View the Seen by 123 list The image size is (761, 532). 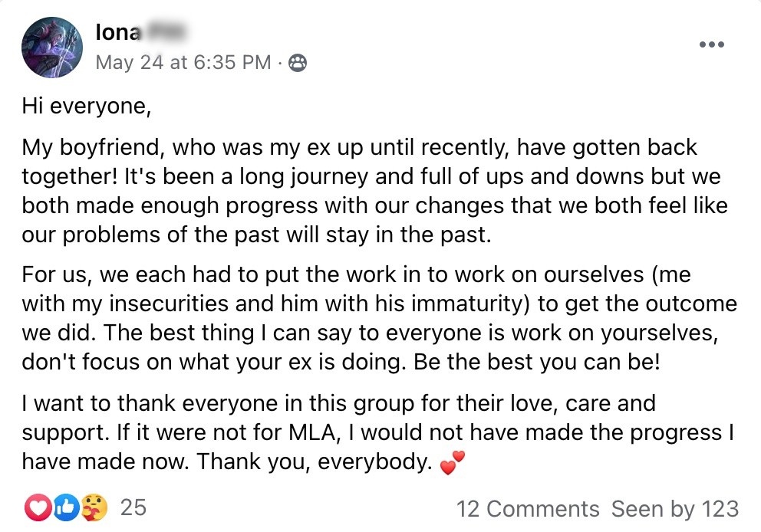pyautogui.click(x=675, y=509)
